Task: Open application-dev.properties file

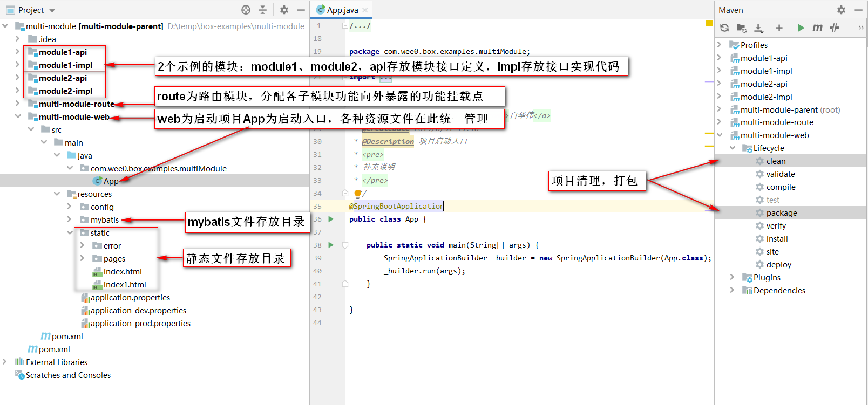Action: coord(138,311)
